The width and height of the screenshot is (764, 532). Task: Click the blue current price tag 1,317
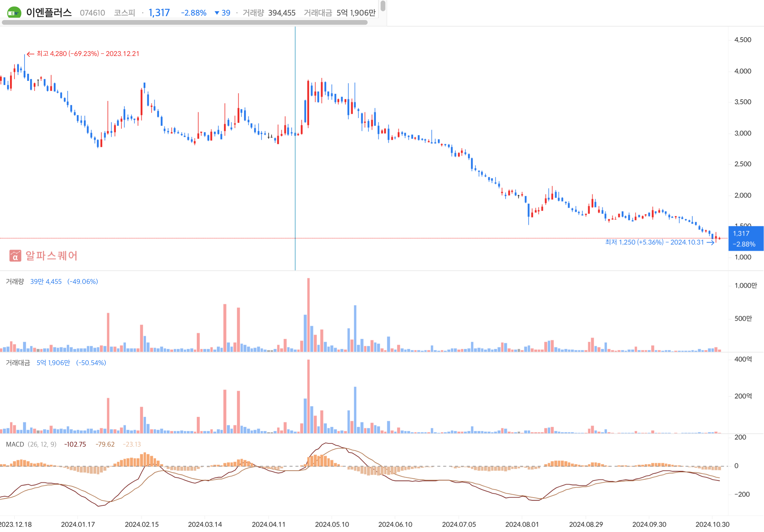[746, 238]
